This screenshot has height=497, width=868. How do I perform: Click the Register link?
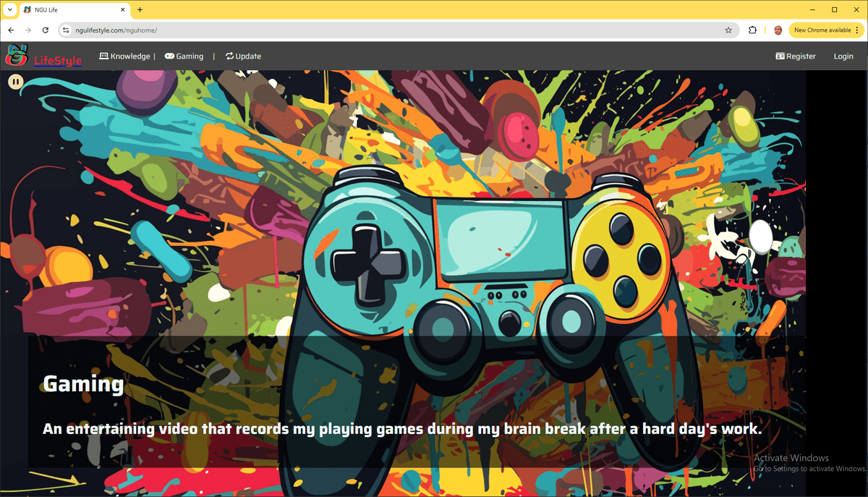795,56
